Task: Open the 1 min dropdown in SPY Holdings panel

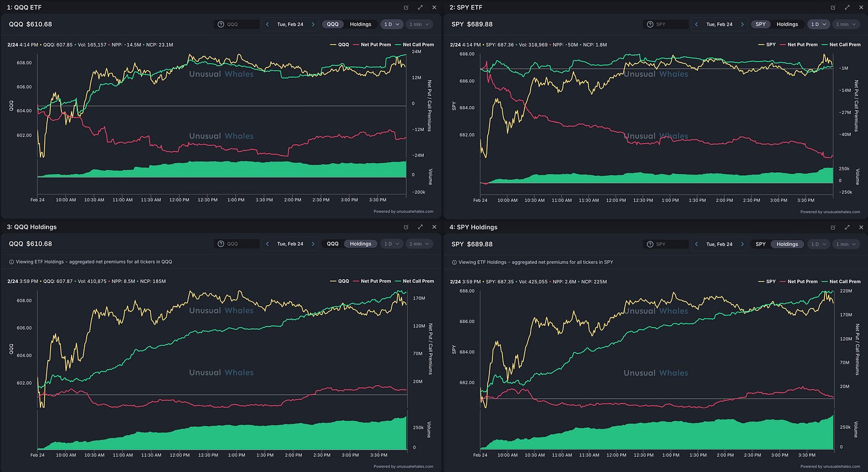Action: (x=846, y=244)
